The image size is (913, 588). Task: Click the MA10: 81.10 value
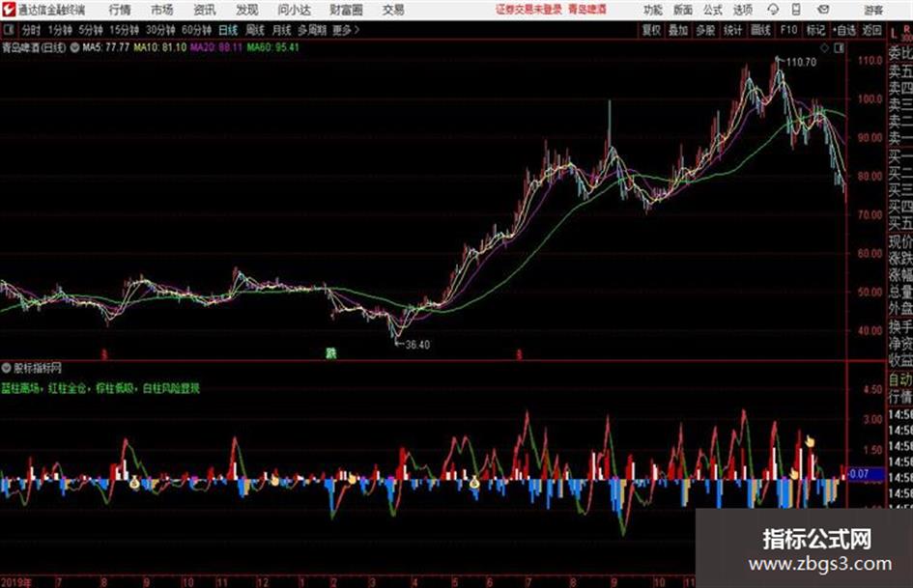[160, 47]
